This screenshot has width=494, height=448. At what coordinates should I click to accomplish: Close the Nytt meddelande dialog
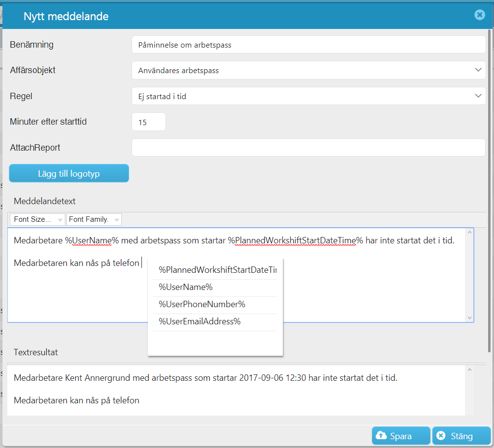(479, 15)
